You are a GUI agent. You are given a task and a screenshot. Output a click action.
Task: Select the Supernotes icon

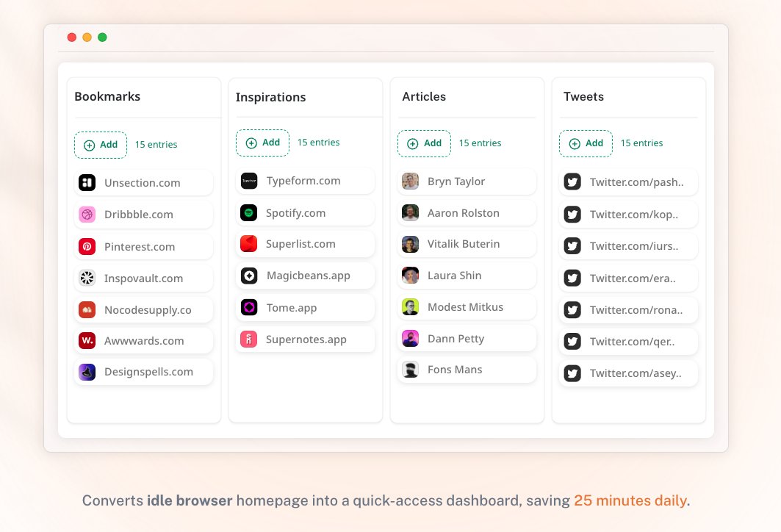click(249, 339)
